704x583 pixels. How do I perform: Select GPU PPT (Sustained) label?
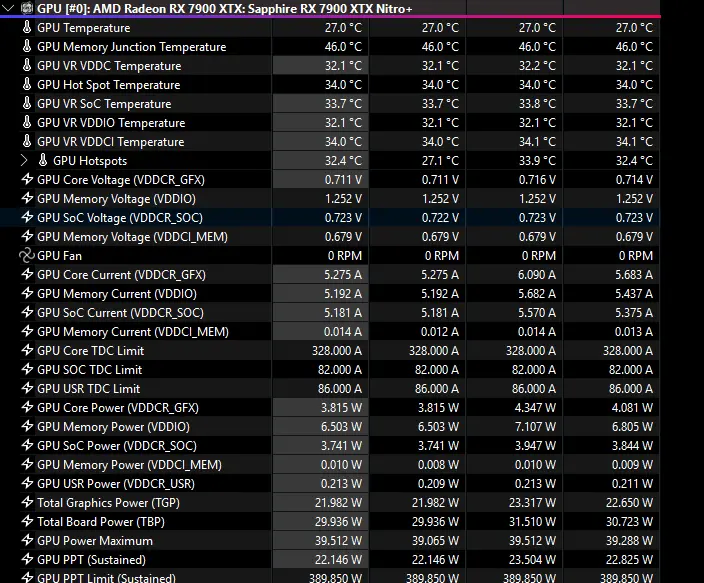coord(92,560)
